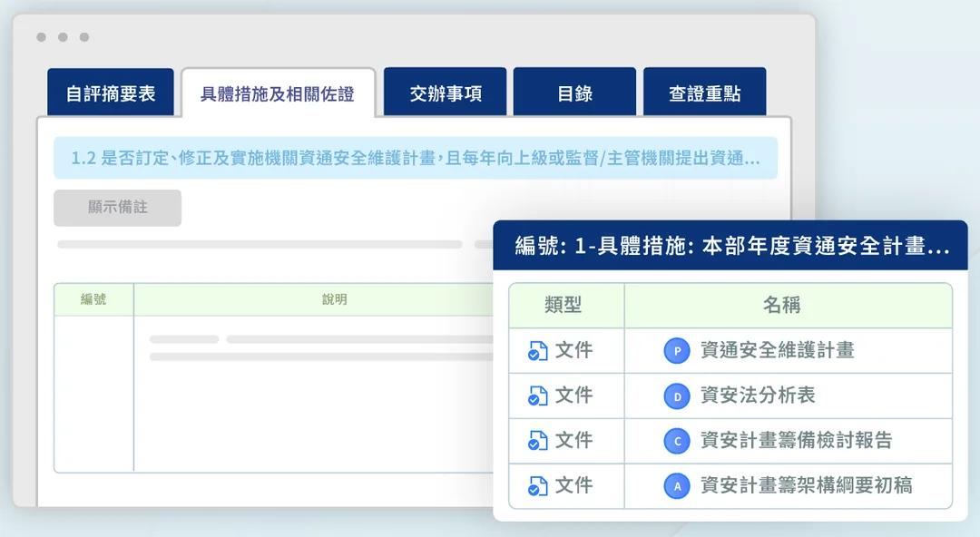
Task: Open the 交辦事項 tab
Action: click(x=445, y=93)
